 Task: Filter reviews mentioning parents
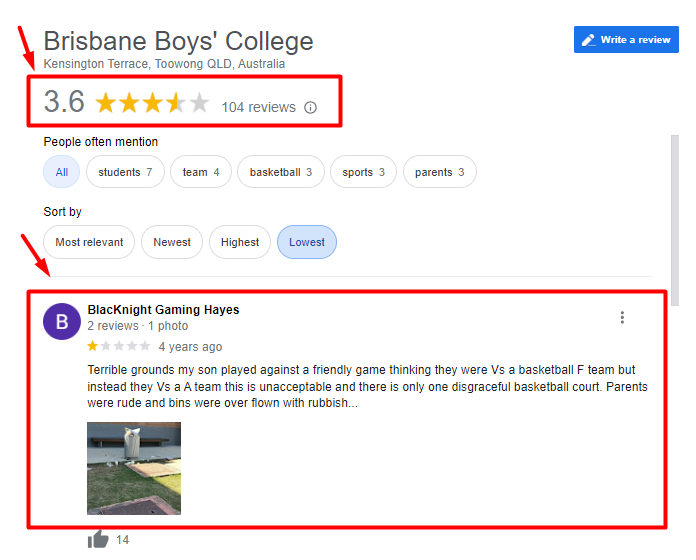(x=439, y=172)
